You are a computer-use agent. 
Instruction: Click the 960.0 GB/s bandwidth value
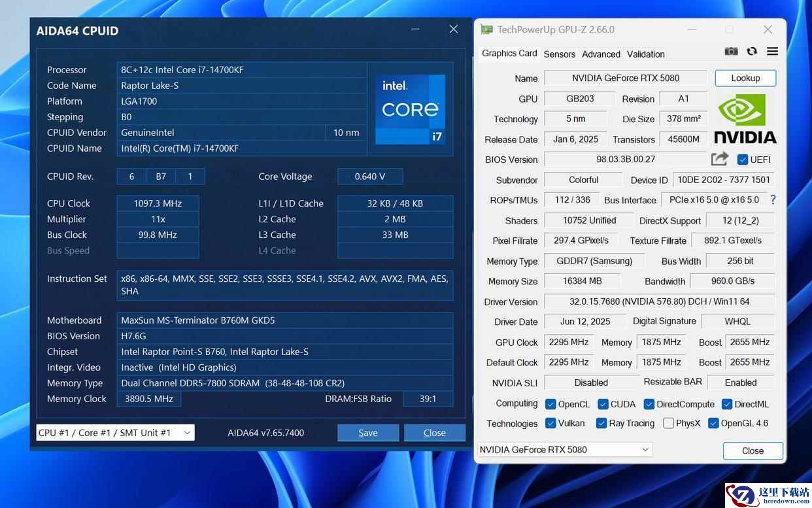733,281
